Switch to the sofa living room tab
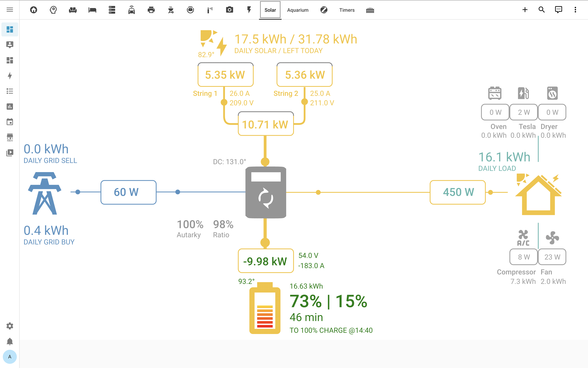This screenshot has height=368, width=588. pyautogui.click(x=73, y=10)
